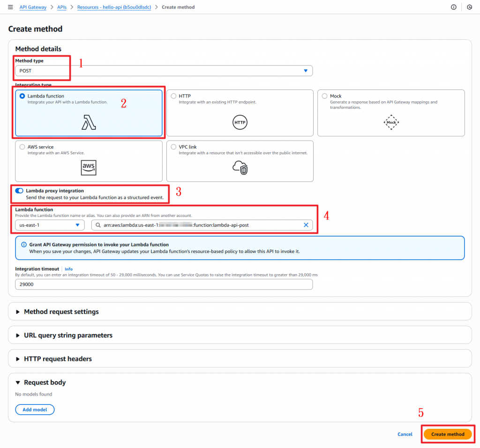Image resolution: width=480 pixels, height=448 pixels.
Task: Click the Integration timeout 29000 field
Action: click(x=164, y=284)
